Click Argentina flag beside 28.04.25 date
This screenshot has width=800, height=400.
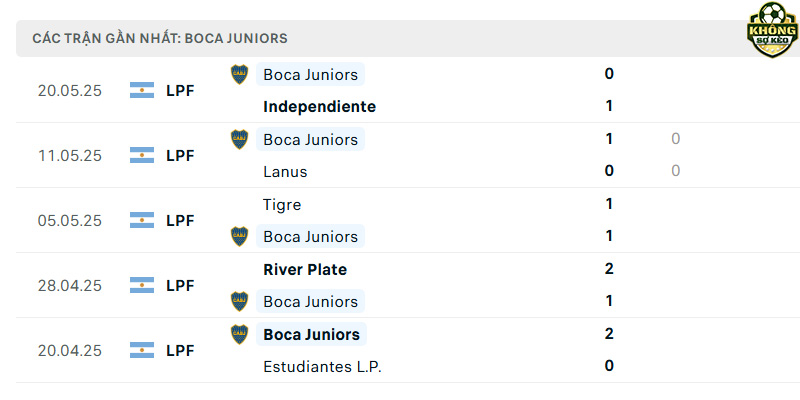pos(142,285)
